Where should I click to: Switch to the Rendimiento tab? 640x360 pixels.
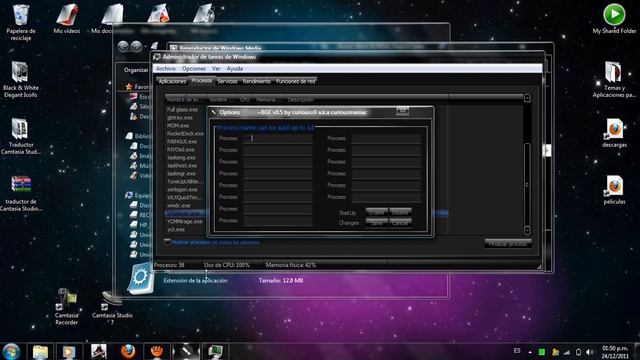point(257,81)
